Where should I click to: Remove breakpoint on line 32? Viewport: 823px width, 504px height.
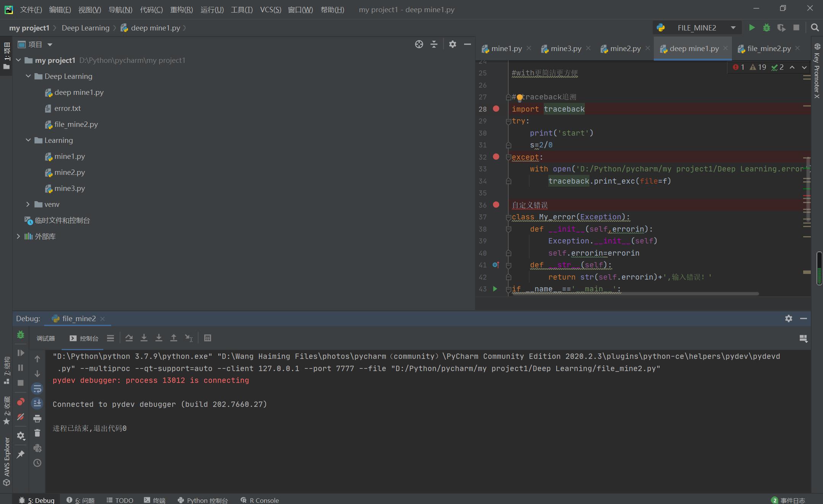tap(496, 157)
